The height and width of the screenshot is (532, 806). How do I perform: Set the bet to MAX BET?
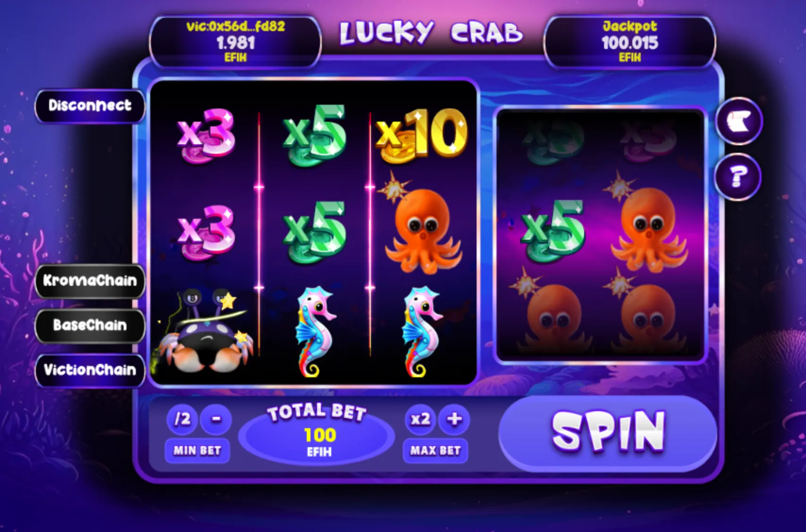click(x=435, y=450)
